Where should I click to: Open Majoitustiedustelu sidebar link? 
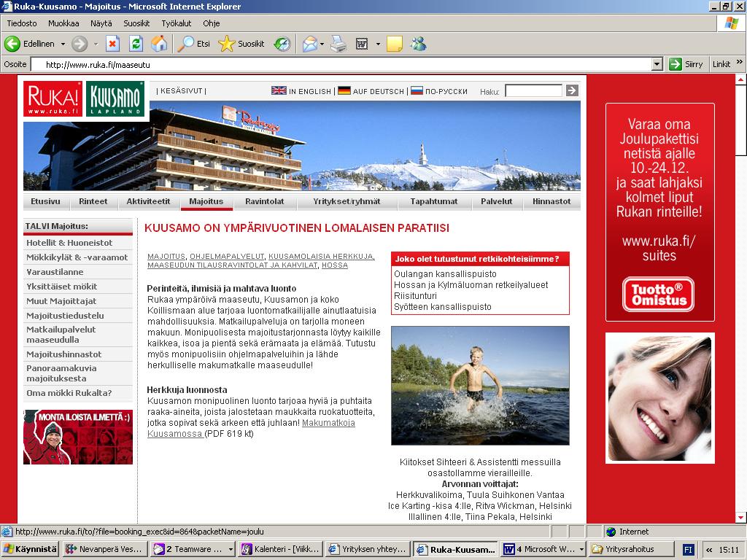tap(65, 316)
